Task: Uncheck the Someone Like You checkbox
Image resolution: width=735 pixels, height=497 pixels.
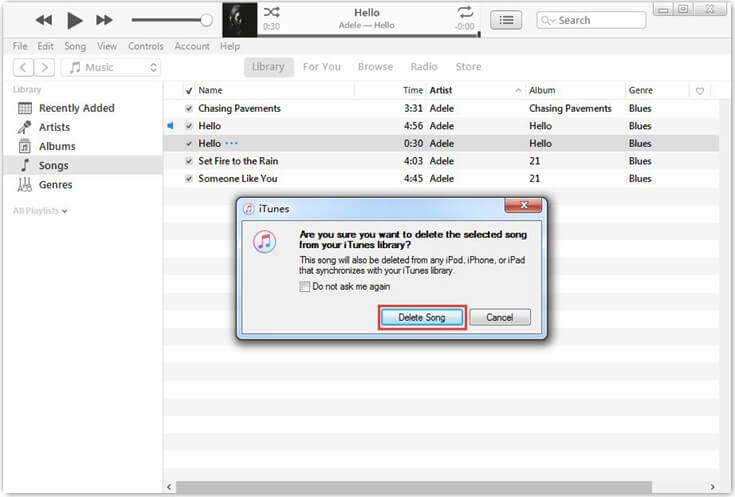Action: [x=189, y=179]
